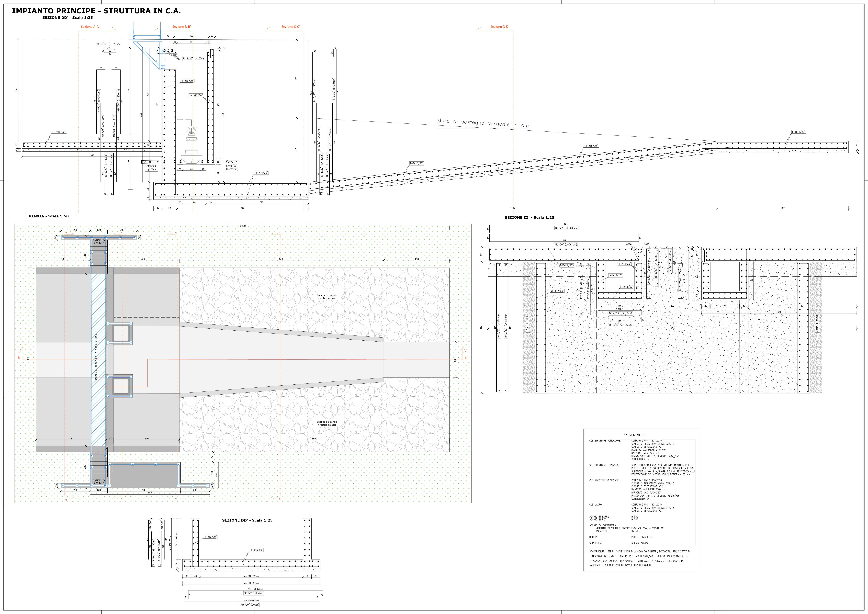The width and height of the screenshot is (868, 614).
Task: Click the 'PRESCRIZIONI:' heading
Action: click(x=634, y=435)
